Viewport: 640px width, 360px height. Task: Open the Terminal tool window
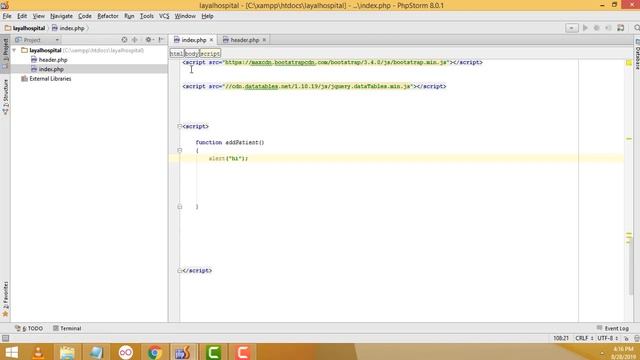(67, 328)
